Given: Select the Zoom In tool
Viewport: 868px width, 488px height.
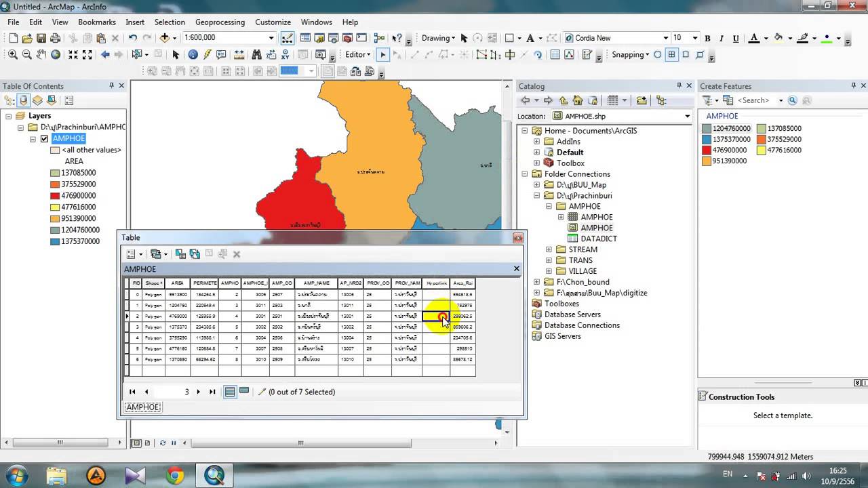Looking at the screenshot, I should coord(13,54).
